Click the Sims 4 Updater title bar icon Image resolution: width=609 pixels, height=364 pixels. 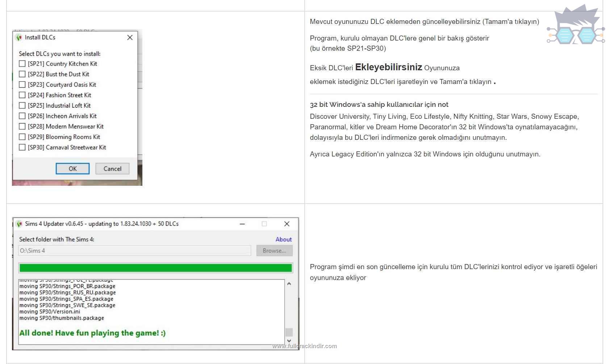coord(19,224)
